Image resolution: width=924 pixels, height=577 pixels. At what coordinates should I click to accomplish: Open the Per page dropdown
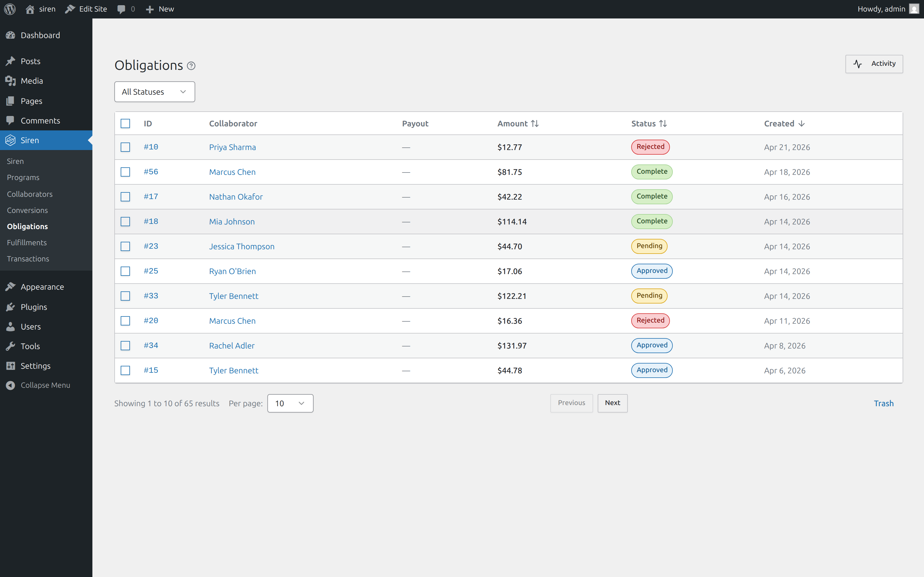click(290, 403)
